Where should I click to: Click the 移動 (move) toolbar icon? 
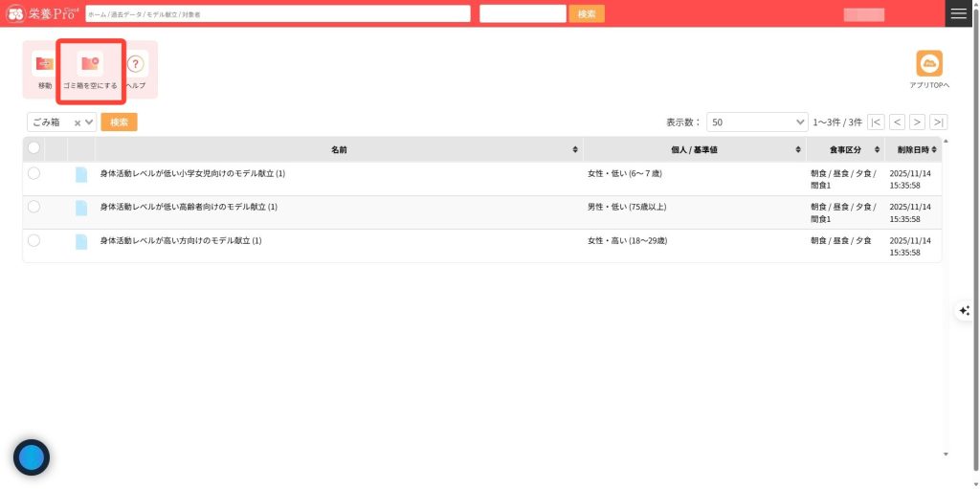pyautogui.click(x=45, y=65)
